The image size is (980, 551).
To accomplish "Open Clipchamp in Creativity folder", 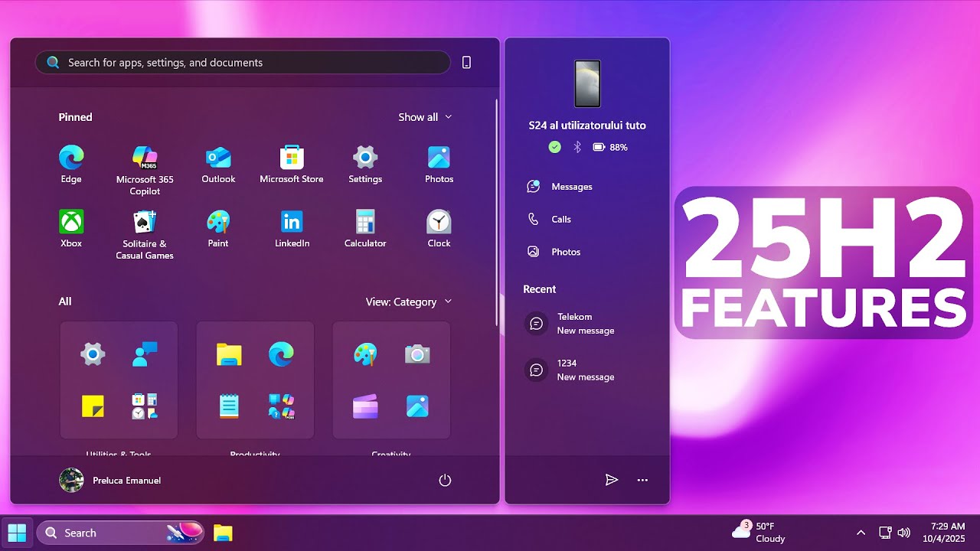I will click(365, 406).
